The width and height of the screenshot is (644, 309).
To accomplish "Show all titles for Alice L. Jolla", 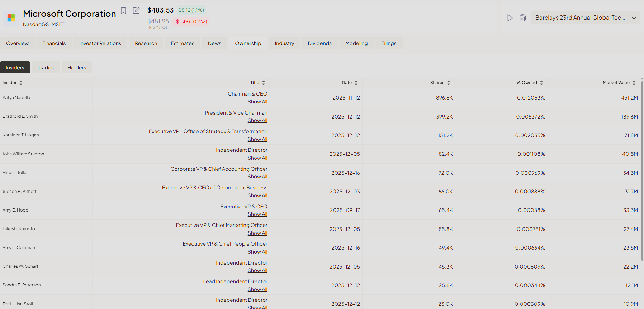I will click(x=257, y=177).
